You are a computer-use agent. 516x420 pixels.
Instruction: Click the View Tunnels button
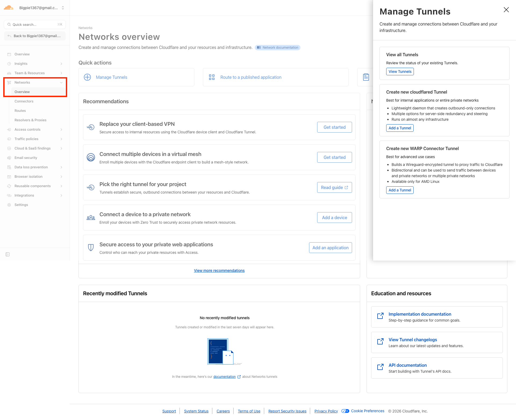pos(400,72)
